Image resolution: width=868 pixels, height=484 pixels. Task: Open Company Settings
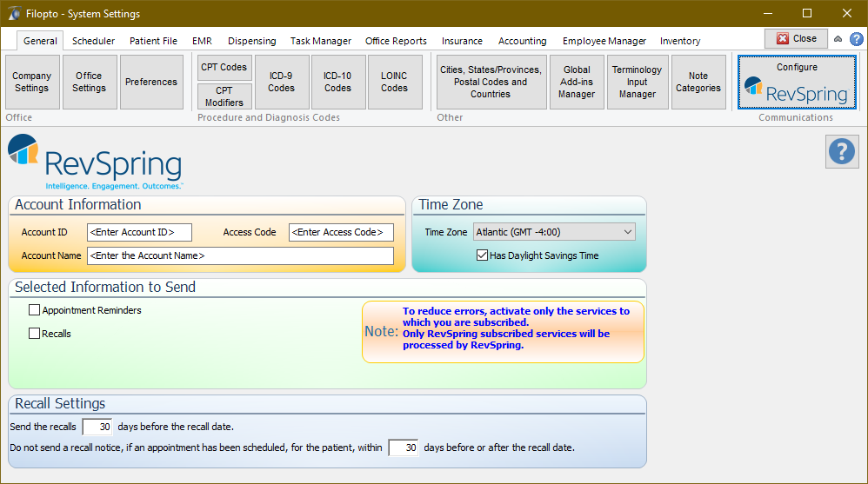click(x=32, y=82)
